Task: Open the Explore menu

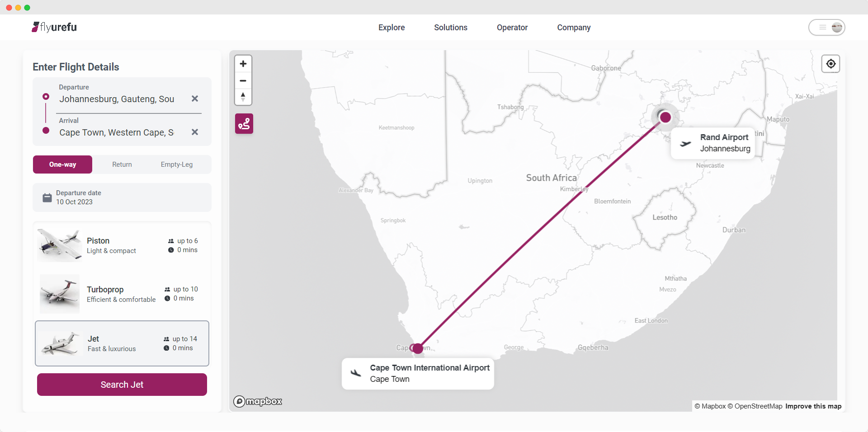Action: click(392, 28)
